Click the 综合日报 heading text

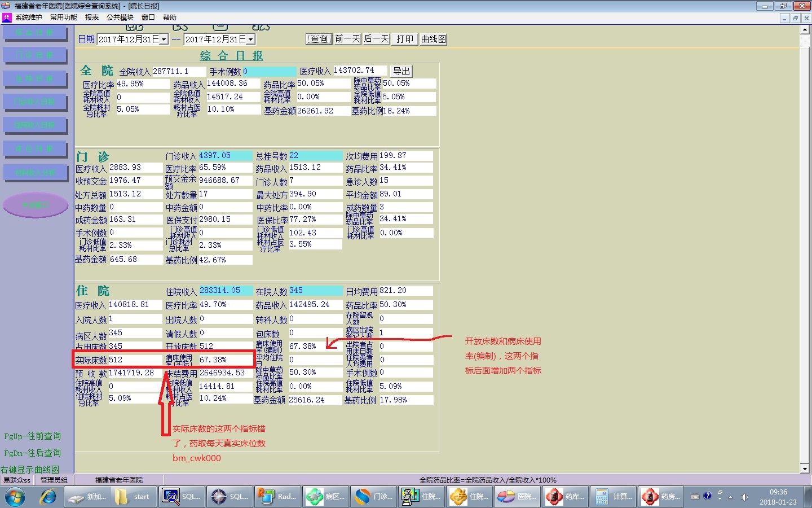[232, 55]
